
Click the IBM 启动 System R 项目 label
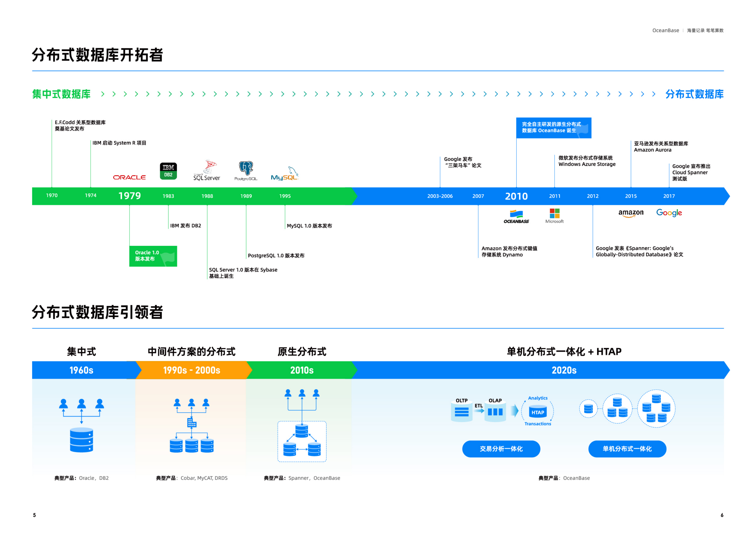[119, 143]
